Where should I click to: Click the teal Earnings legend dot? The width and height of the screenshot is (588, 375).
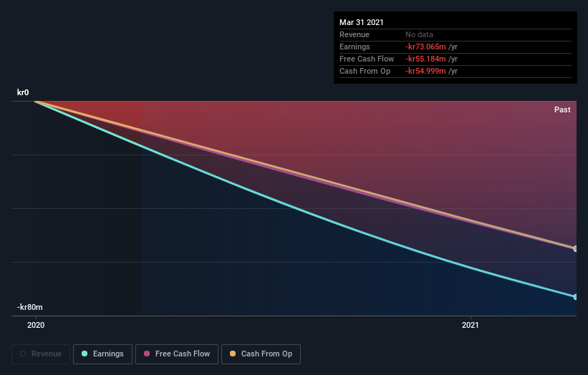point(85,354)
